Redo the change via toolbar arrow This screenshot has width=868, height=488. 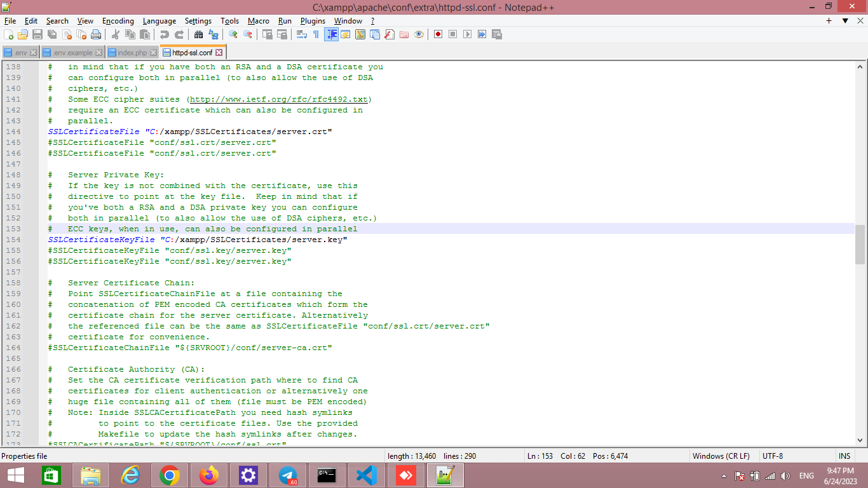(x=179, y=34)
